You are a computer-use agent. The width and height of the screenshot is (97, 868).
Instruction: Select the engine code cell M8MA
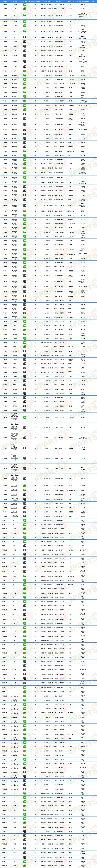(x=83, y=321)
